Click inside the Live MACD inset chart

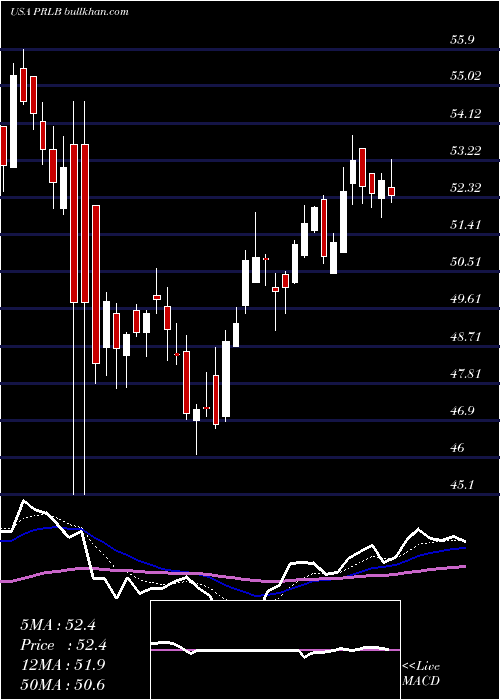pyautogui.click(x=275, y=650)
